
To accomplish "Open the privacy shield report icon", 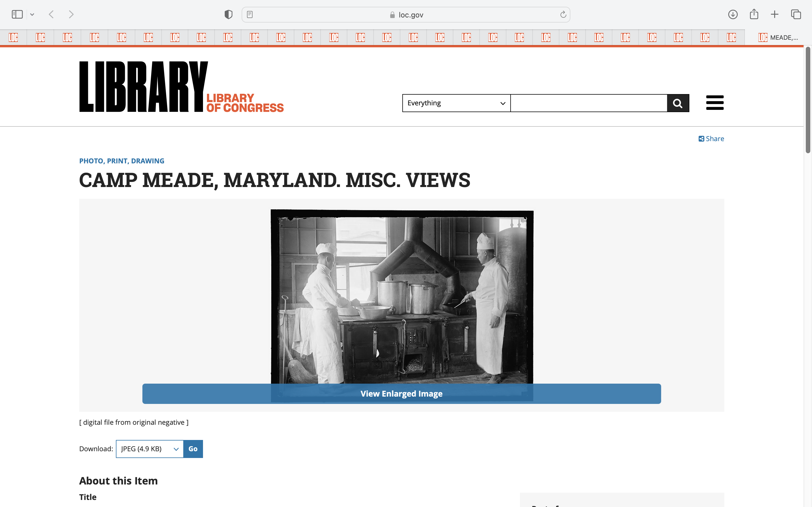I will 228,14.
